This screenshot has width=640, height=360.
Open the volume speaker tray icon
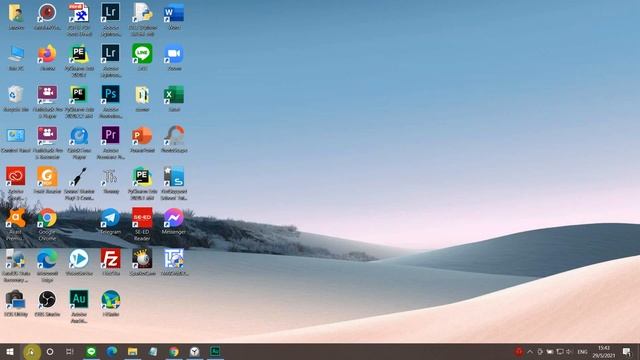pyautogui.click(x=569, y=351)
